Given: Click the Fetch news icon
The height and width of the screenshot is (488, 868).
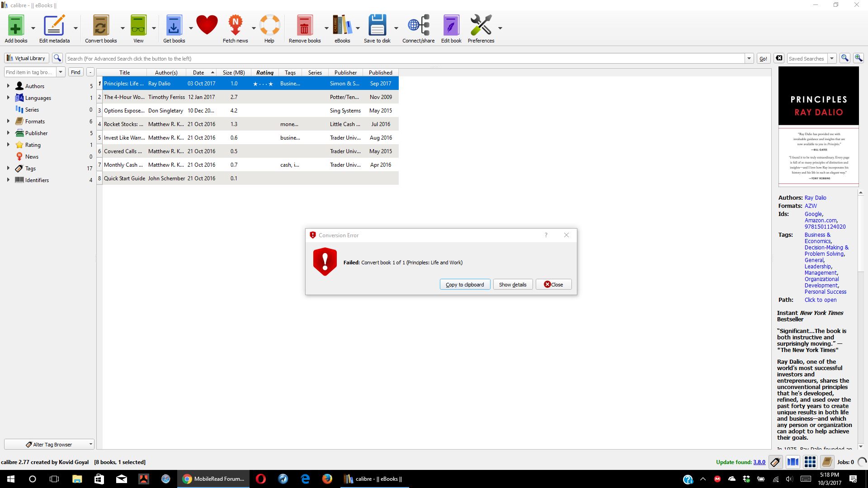Looking at the screenshot, I should coord(235,26).
